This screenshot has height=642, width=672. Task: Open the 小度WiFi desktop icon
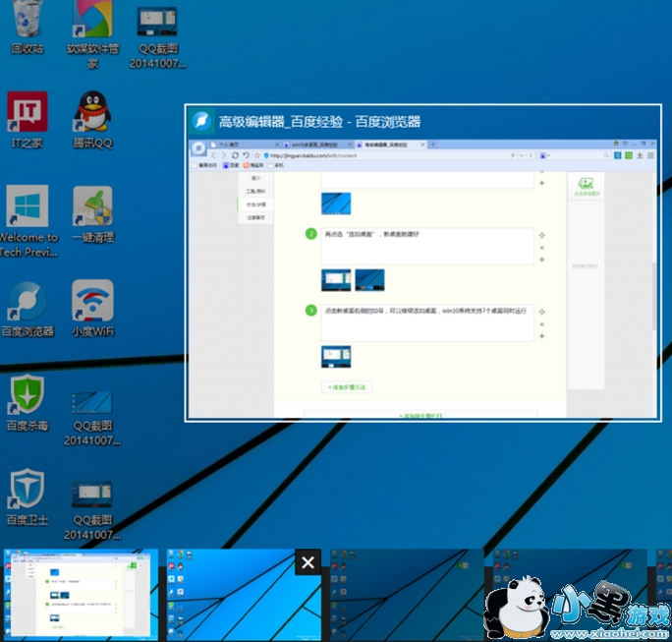point(93,301)
